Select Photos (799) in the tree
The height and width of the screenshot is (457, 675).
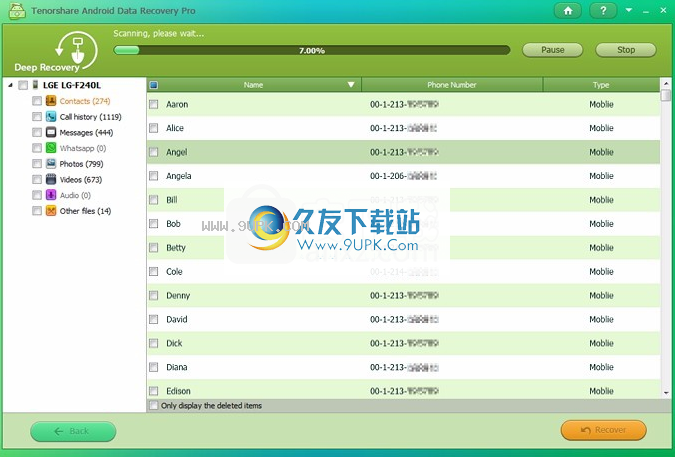click(x=81, y=164)
